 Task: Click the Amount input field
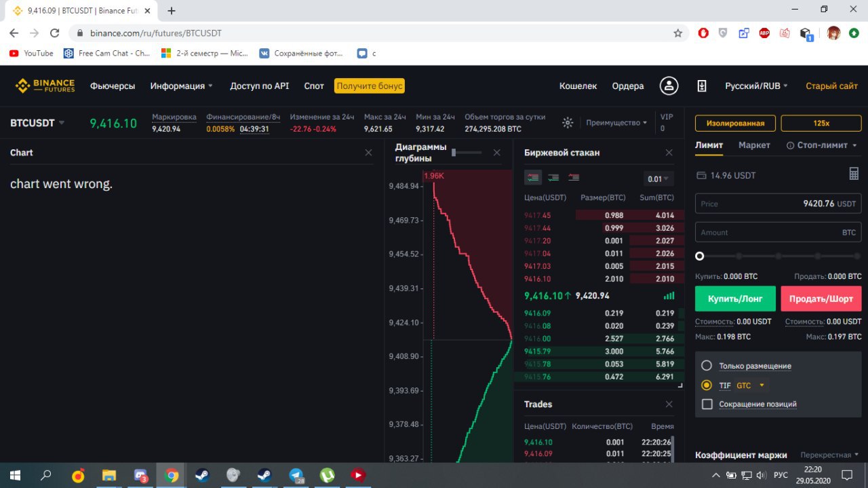pyautogui.click(x=778, y=232)
